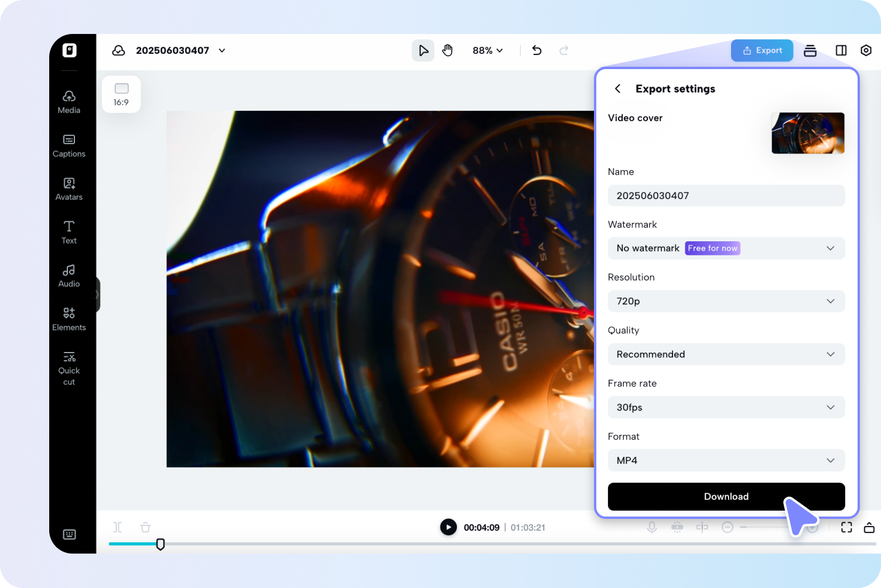Select the split clip tool below the timeline
881x588 pixels.
point(117,527)
